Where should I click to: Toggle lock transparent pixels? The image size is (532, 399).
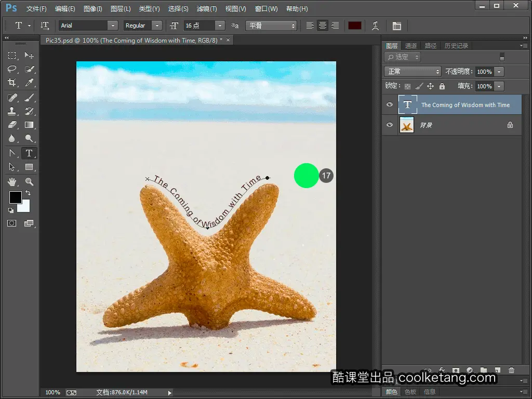pos(407,86)
